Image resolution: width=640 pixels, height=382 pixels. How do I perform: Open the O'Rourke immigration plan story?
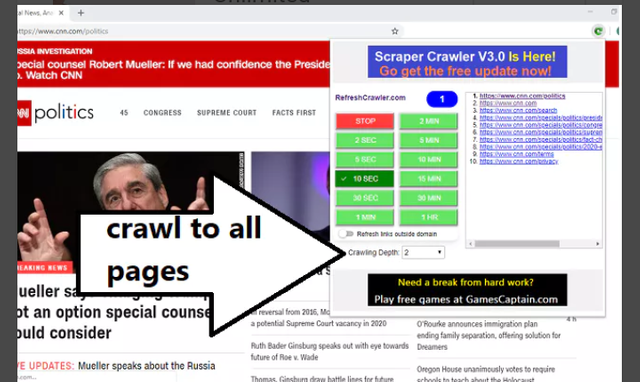pyautogui.click(x=489, y=335)
